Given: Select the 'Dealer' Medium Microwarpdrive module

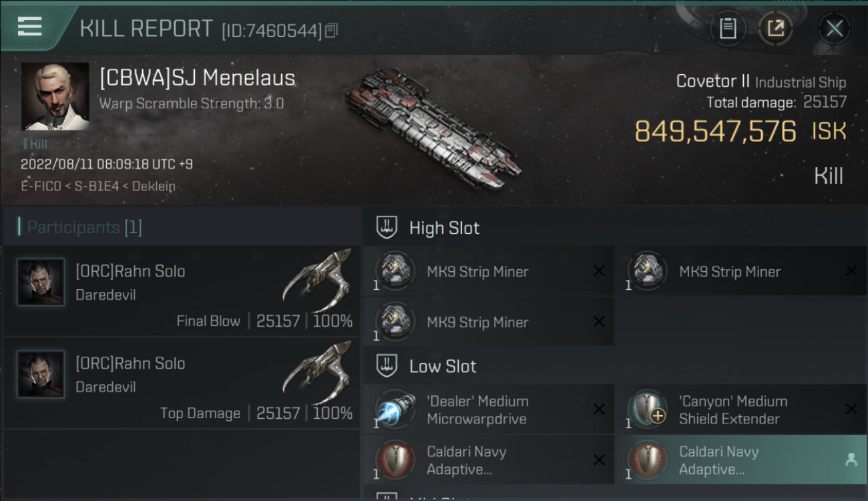Looking at the screenshot, I should [477, 410].
